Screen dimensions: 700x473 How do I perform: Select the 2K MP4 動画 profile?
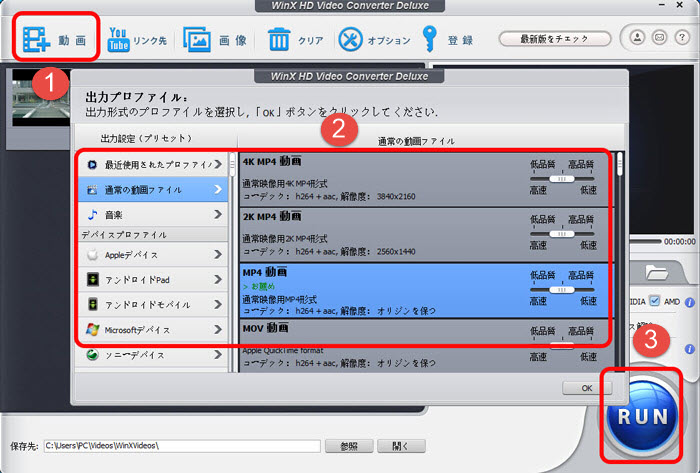point(426,235)
